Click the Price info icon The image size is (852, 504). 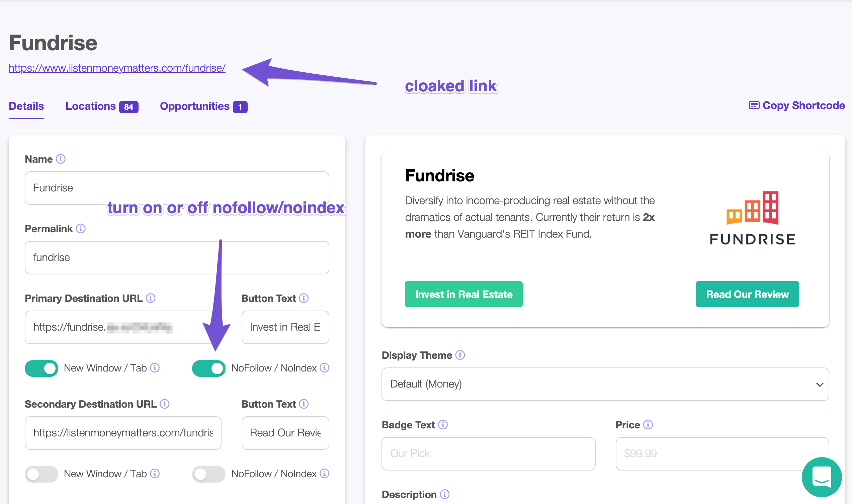pos(648,425)
